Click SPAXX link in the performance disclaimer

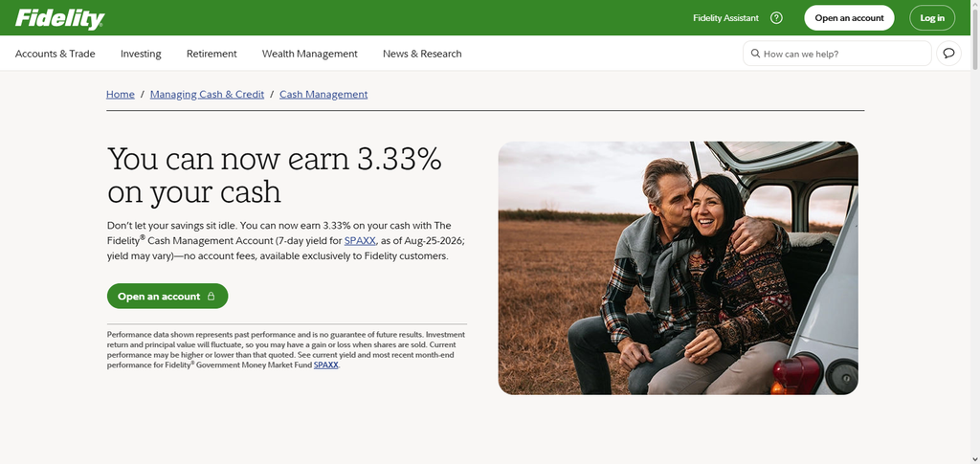325,365
